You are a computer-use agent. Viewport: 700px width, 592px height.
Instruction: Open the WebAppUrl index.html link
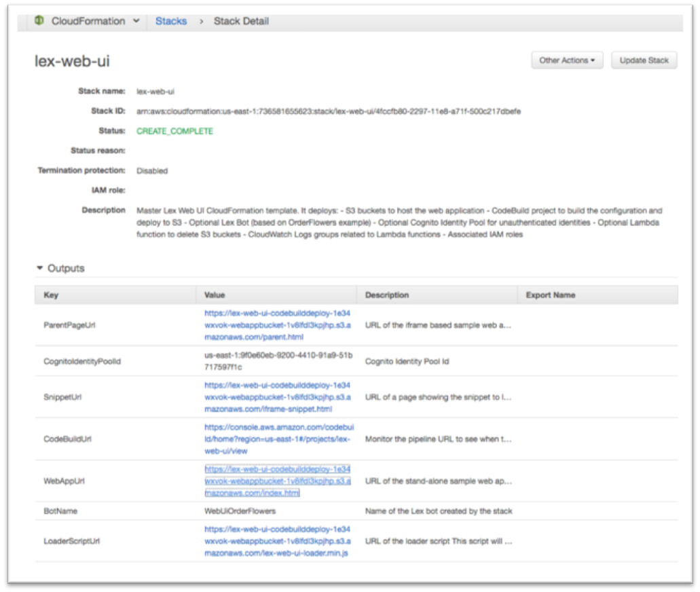(278, 481)
